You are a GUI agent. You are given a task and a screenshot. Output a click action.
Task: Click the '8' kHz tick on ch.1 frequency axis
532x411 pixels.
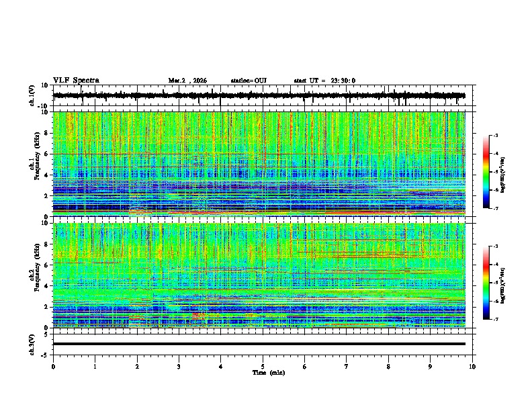[46, 133]
